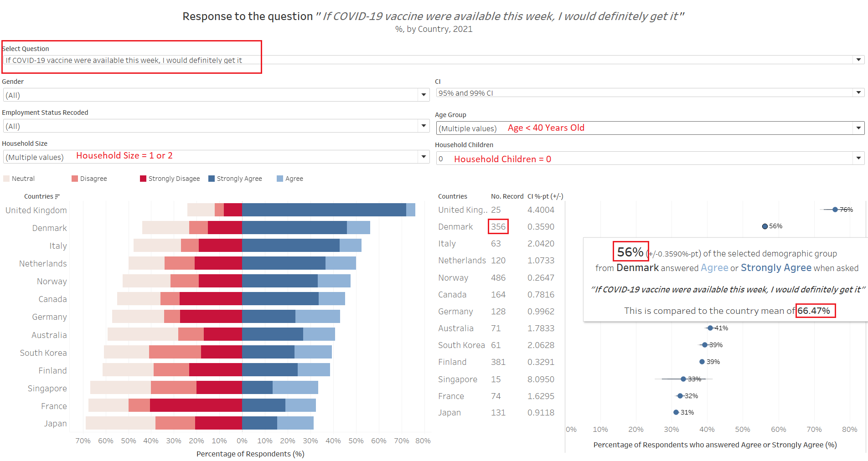This screenshot has width=868, height=461.
Task: Click the United Kingdom 76% dot
Action: [x=835, y=210]
